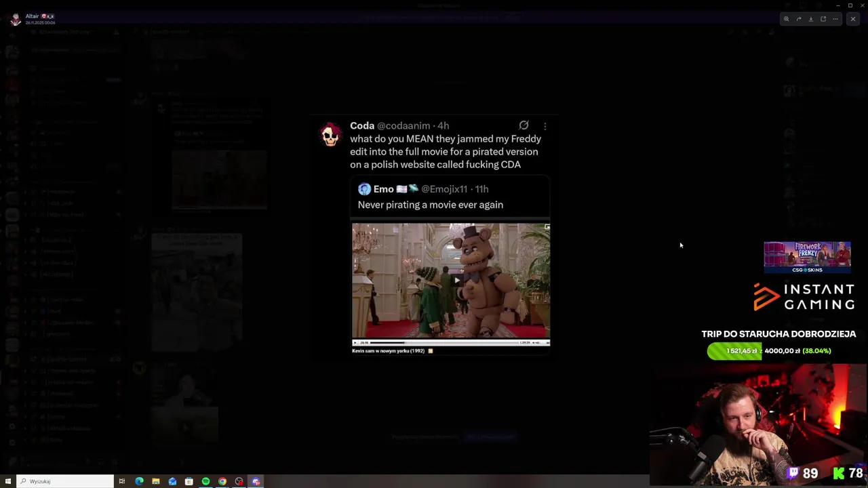Zoom in on the image with the magnifier icon
868x488 pixels.
(x=787, y=19)
